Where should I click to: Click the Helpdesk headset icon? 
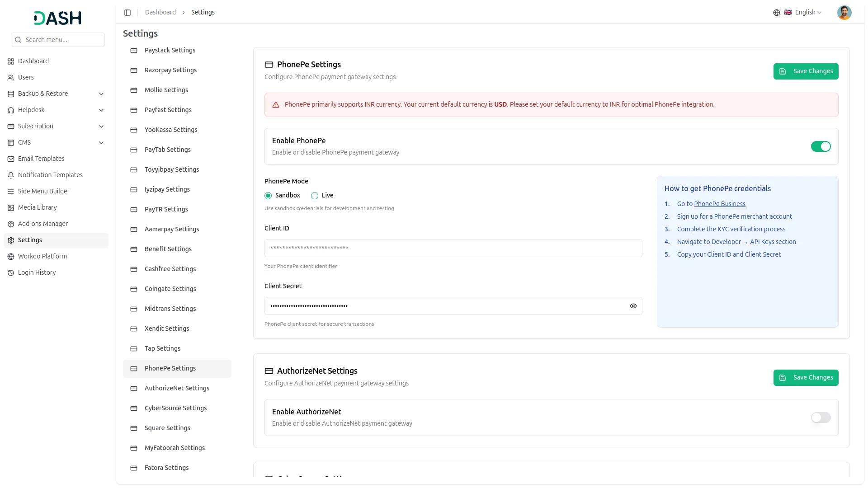[11, 110]
